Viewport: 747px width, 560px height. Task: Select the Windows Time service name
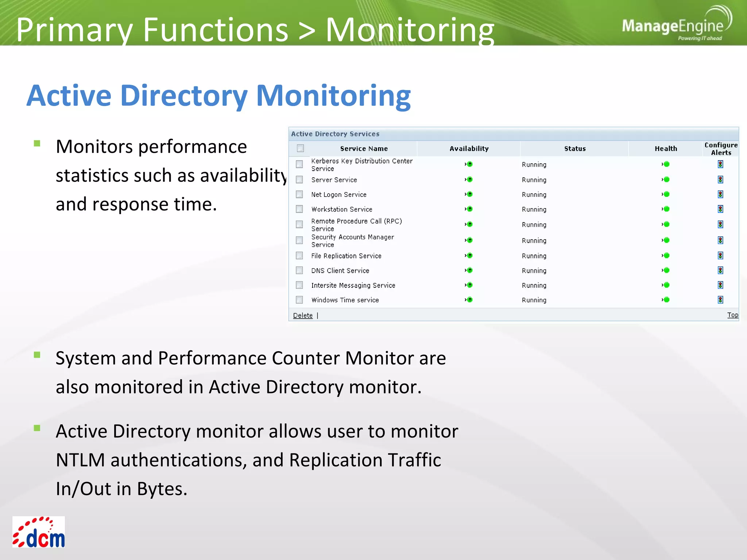point(345,300)
